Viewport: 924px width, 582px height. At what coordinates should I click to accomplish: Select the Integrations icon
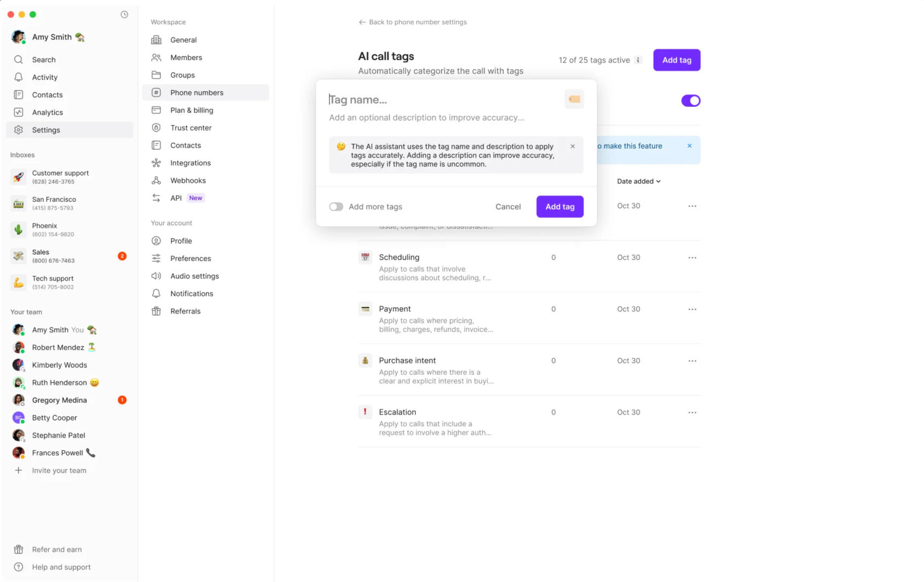click(156, 163)
